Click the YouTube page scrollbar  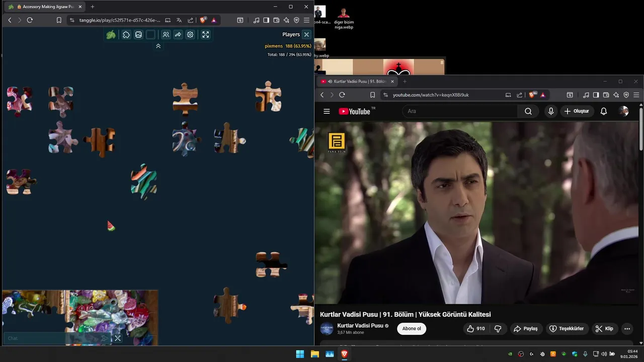click(x=641, y=128)
